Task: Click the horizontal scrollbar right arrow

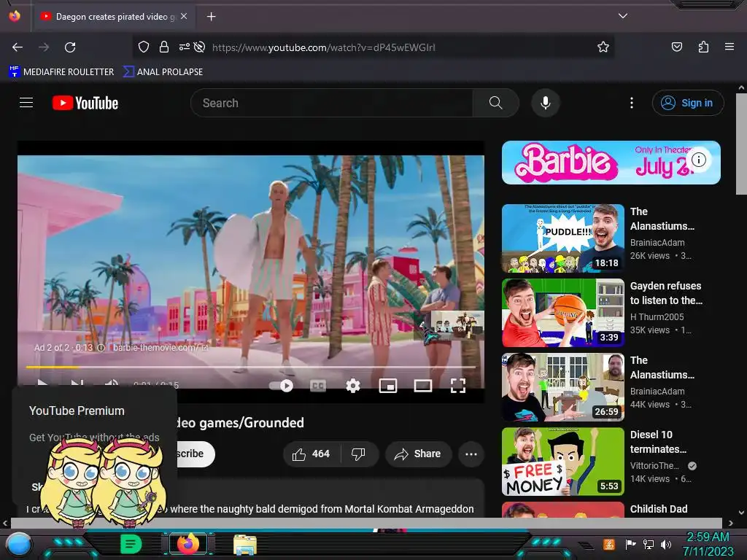Action: point(731,524)
